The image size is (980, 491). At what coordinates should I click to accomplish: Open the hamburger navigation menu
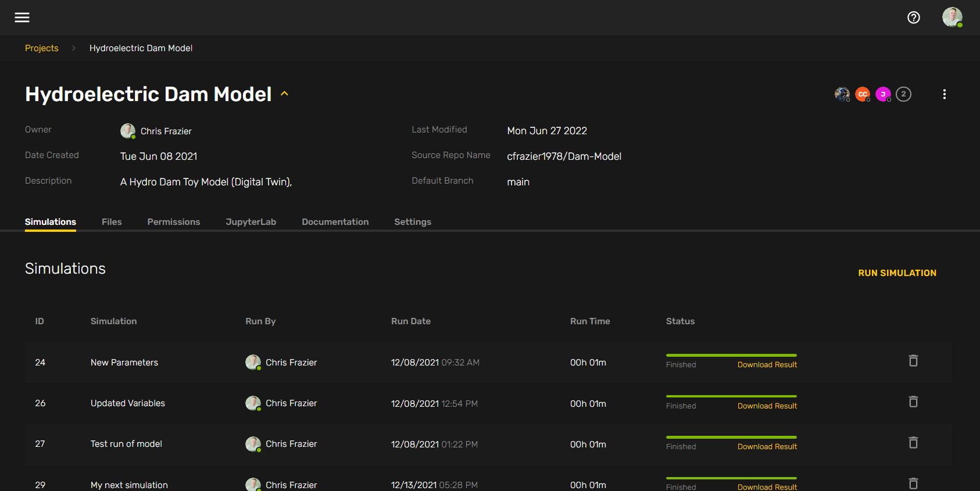(22, 17)
